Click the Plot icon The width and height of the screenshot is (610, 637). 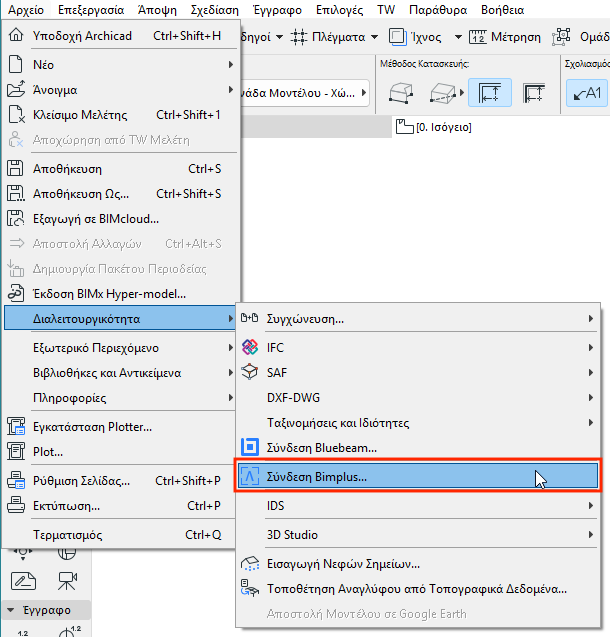click(16, 451)
